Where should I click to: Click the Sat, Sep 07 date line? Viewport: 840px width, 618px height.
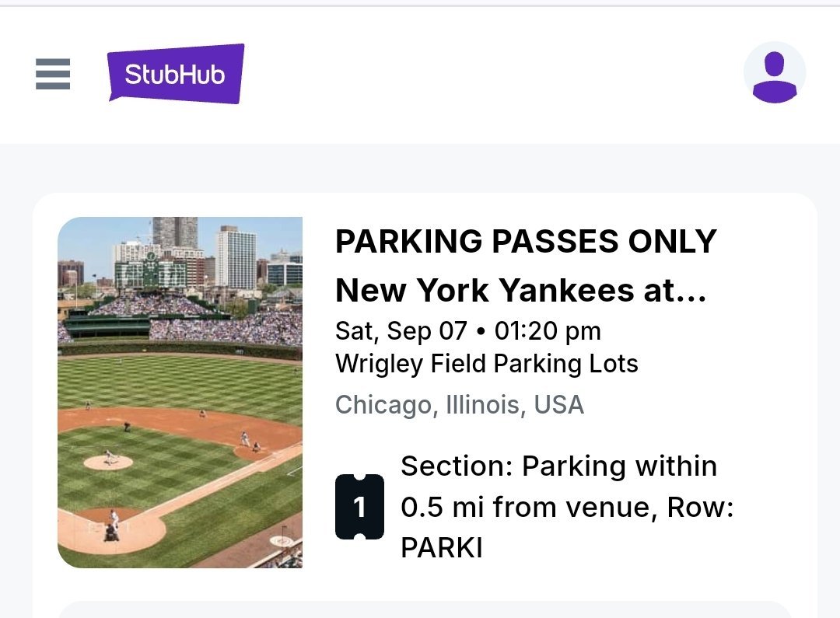(x=401, y=330)
